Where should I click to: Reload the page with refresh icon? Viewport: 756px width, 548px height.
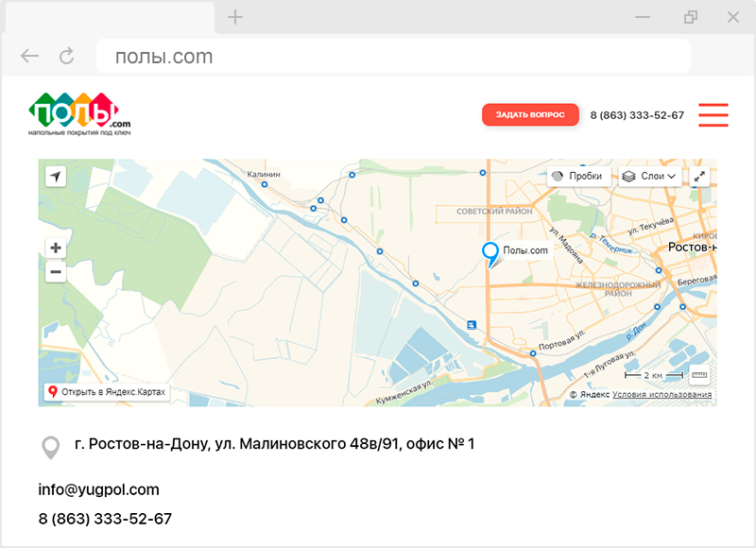(x=66, y=56)
